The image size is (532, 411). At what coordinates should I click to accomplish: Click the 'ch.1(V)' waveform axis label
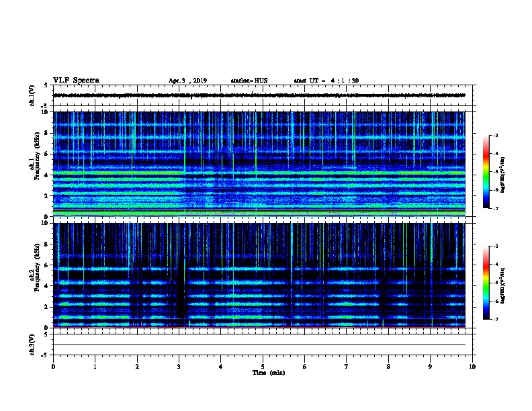coord(32,95)
